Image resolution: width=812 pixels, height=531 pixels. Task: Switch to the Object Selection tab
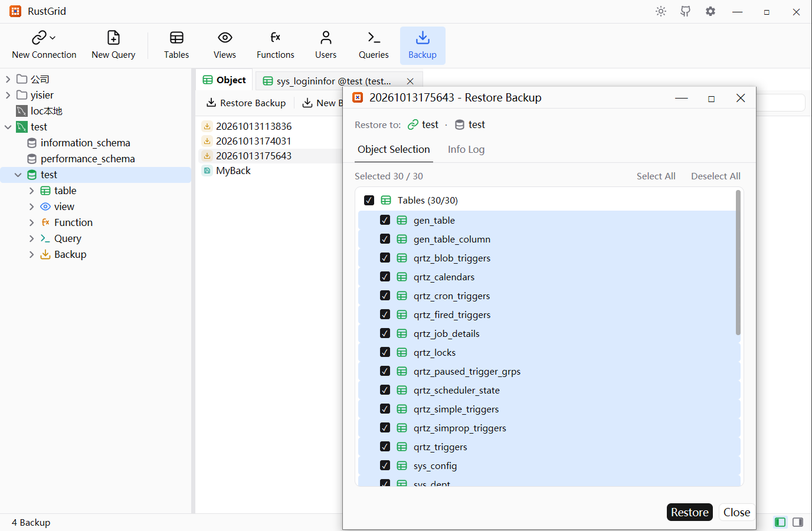click(394, 150)
